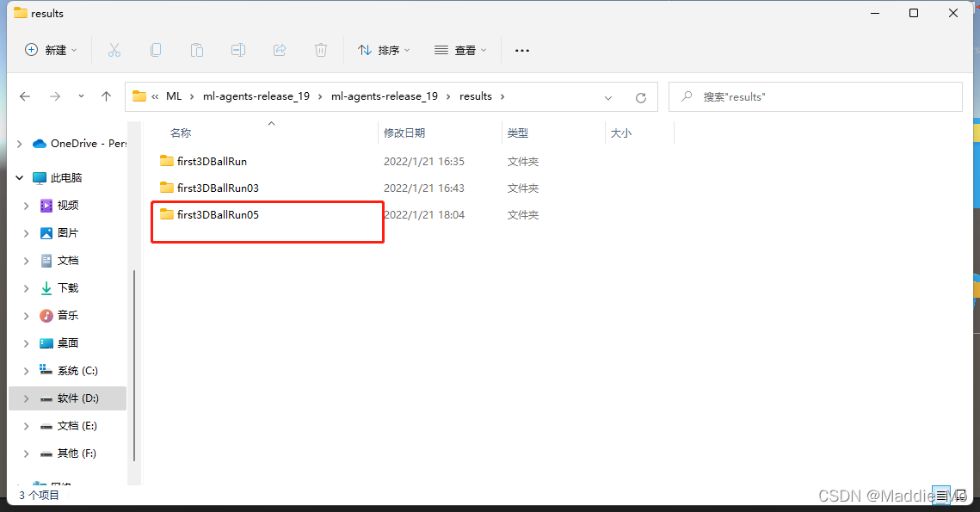Sort by 修改日期 column header
Image resolution: width=980 pixels, height=512 pixels.
[404, 133]
